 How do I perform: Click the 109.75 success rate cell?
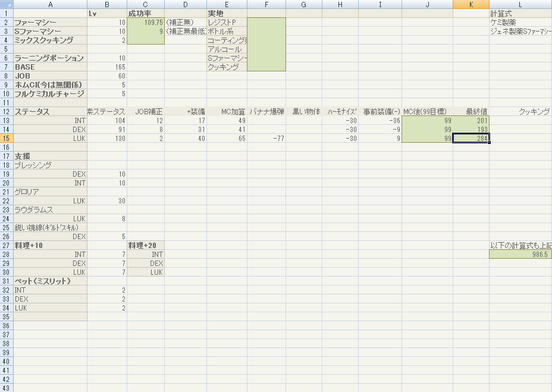[145, 22]
